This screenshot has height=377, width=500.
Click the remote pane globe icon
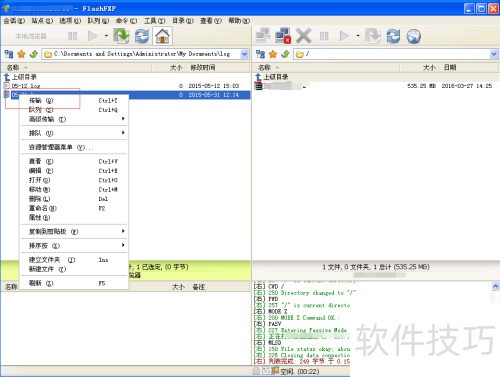click(x=414, y=36)
